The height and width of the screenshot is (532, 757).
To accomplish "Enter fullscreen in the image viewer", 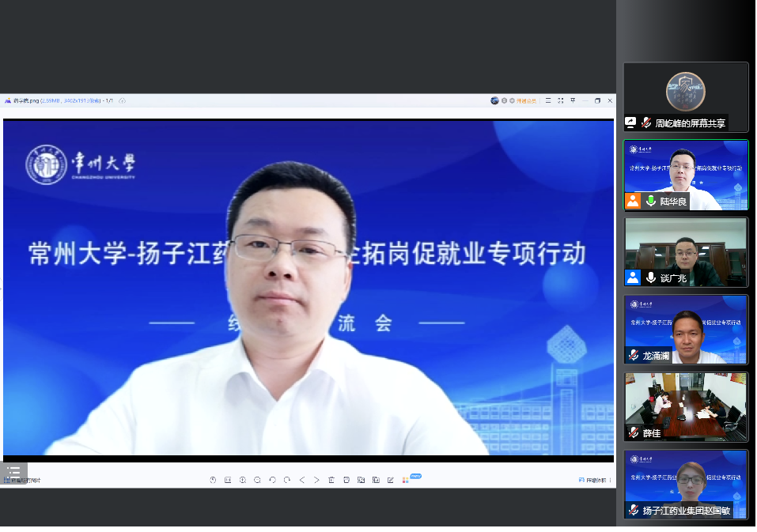I will tap(560, 100).
